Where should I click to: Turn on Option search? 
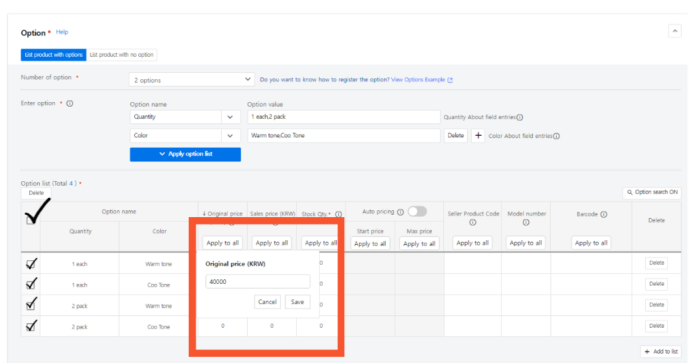tap(652, 192)
